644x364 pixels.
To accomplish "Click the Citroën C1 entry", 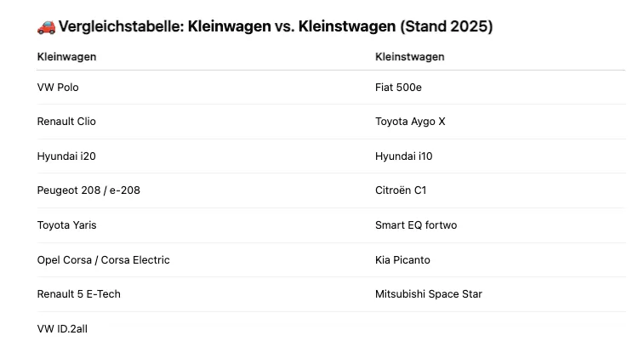I will point(401,191).
